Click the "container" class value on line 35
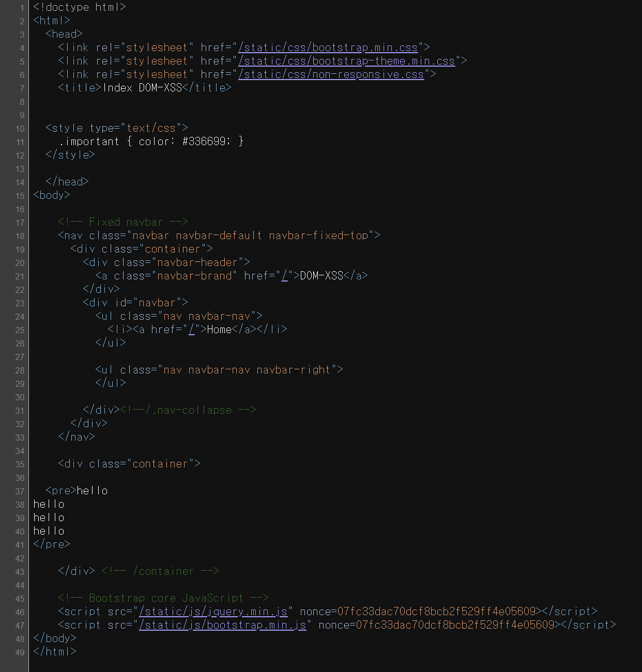642x672 pixels. 160,464
